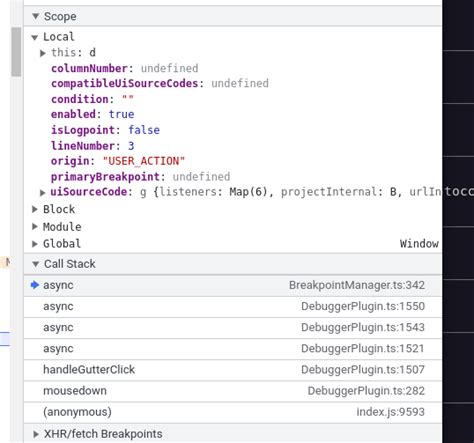Image resolution: width=474 pixels, height=443 pixels.
Task: Select the BreakpointManager.ts:342 source link
Action: point(357,285)
